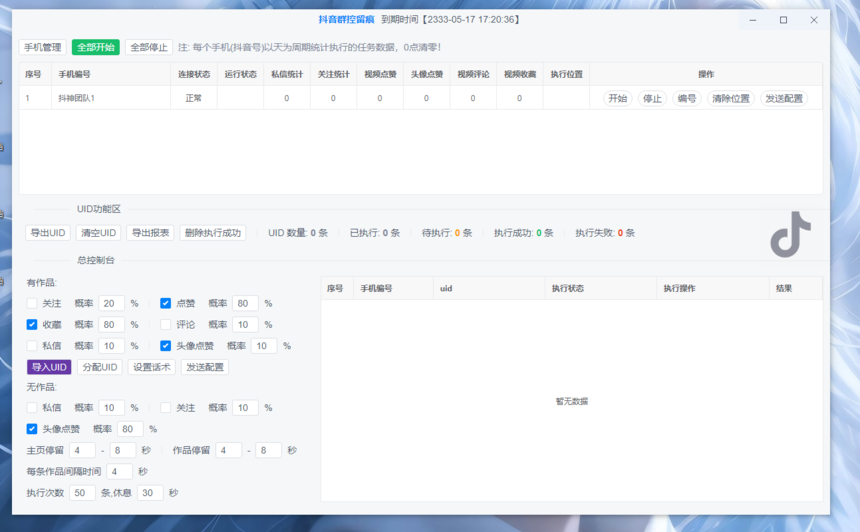The height and width of the screenshot is (532, 860).
Task: Click the 暂无数据 empty table message
Action: 572,401
